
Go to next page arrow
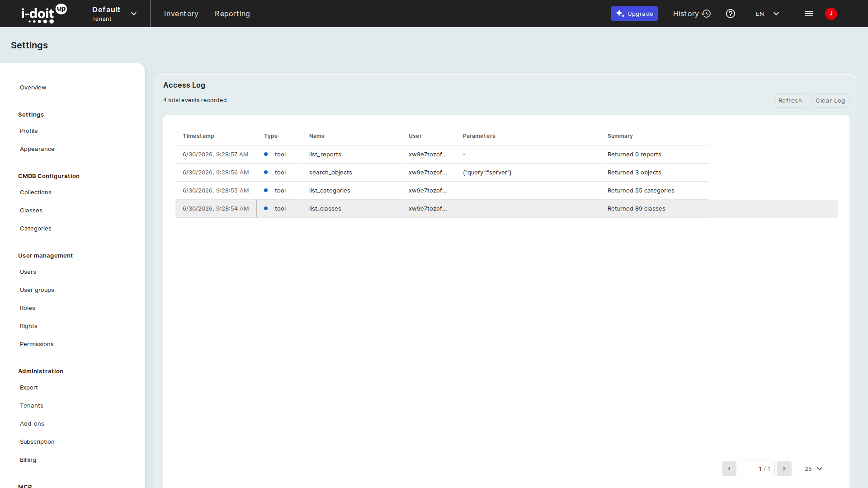784,469
